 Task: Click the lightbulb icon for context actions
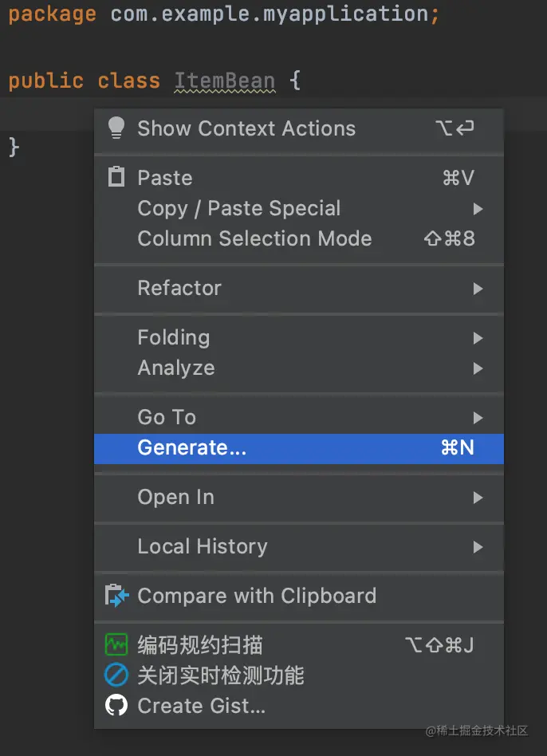pyautogui.click(x=116, y=128)
